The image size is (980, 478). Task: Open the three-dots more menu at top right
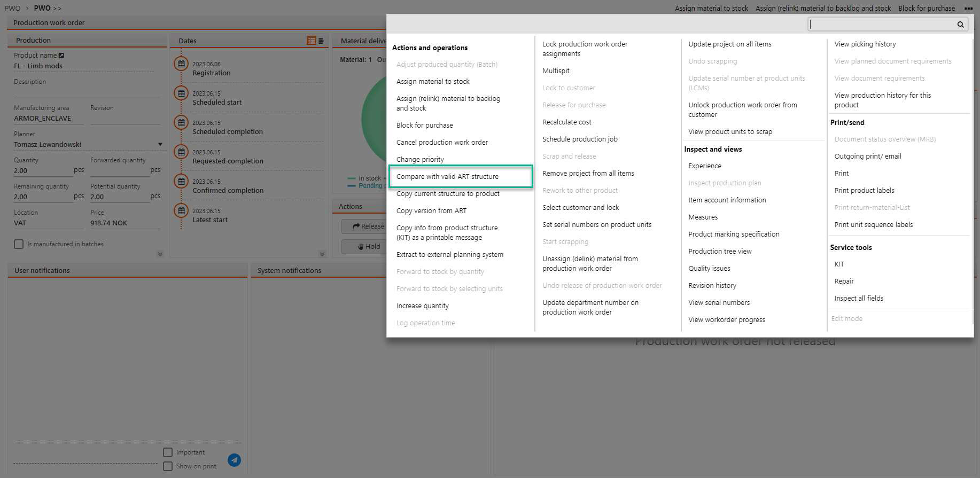click(968, 8)
